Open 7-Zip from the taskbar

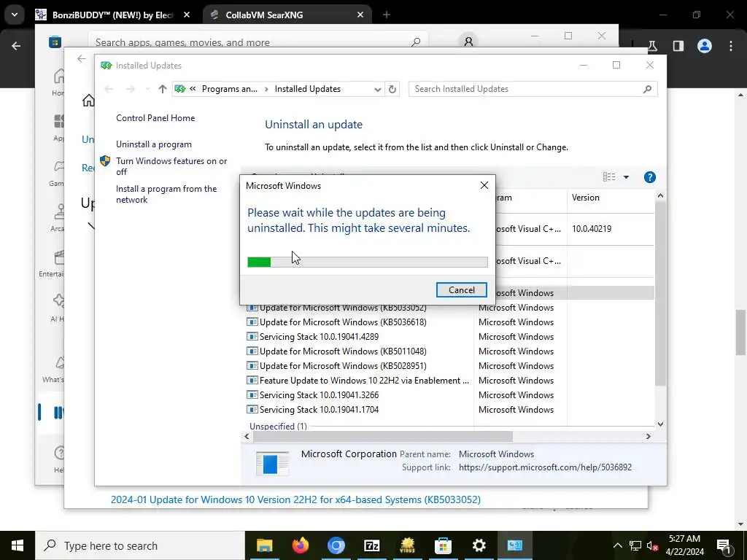(x=371, y=545)
